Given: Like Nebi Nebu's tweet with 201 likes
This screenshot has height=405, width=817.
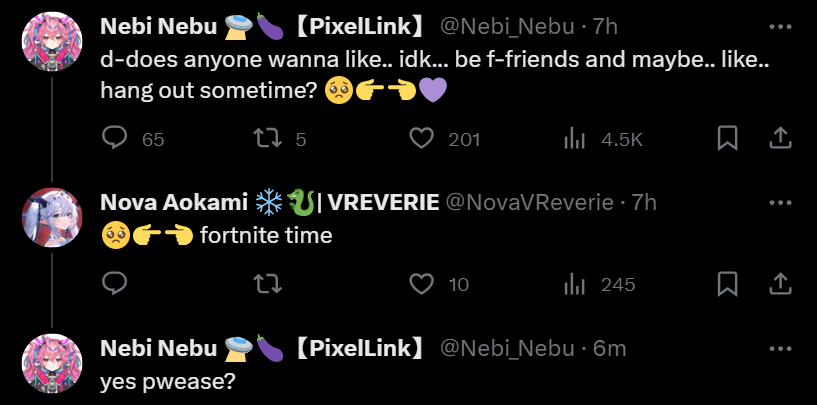Looking at the screenshot, I should tap(423, 139).
